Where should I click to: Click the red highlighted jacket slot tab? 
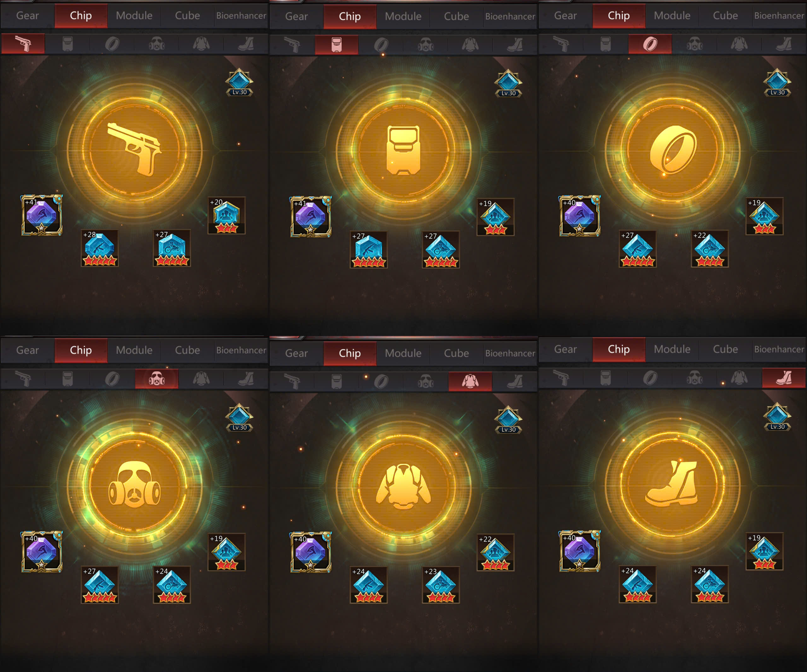[470, 381]
